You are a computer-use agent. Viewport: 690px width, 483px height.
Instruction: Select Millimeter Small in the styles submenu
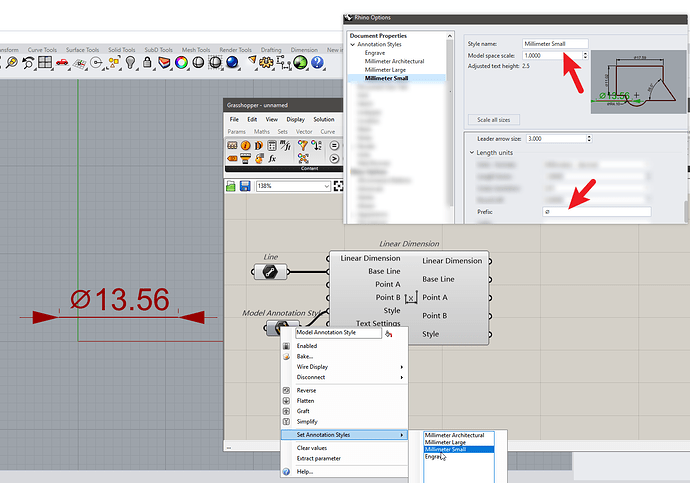tap(459, 450)
